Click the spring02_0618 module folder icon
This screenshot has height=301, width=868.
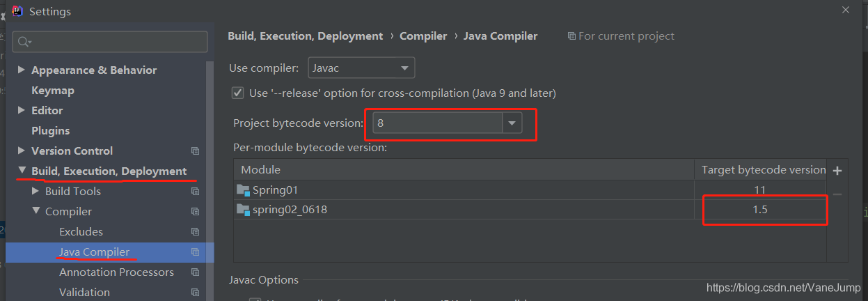242,210
